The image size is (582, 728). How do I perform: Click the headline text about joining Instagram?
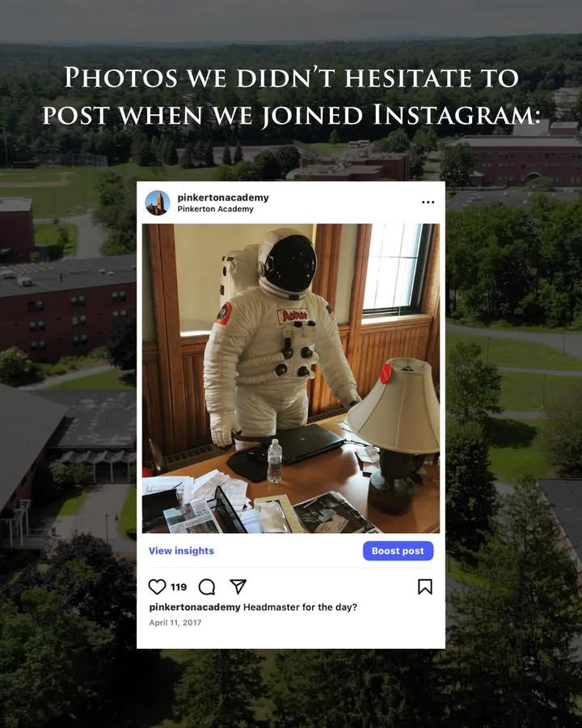click(291, 95)
